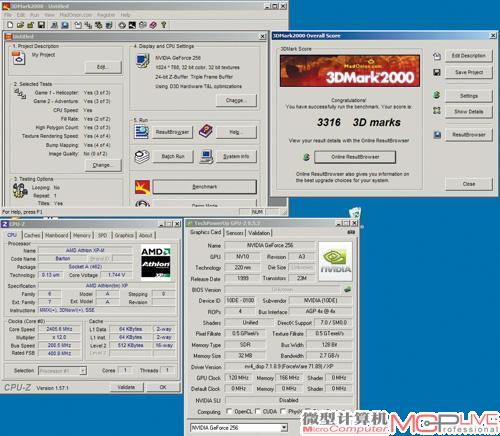Click the Edit button under Project Description
The image size is (500, 436).
[103, 67]
